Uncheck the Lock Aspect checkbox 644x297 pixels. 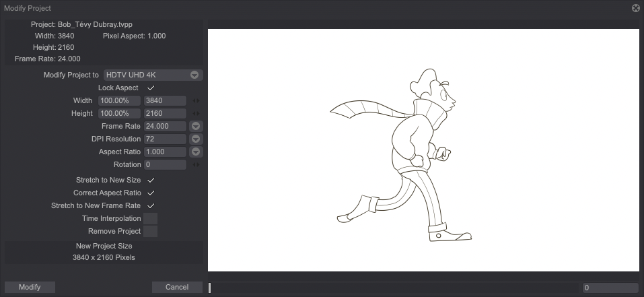click(x=151, y=88)
